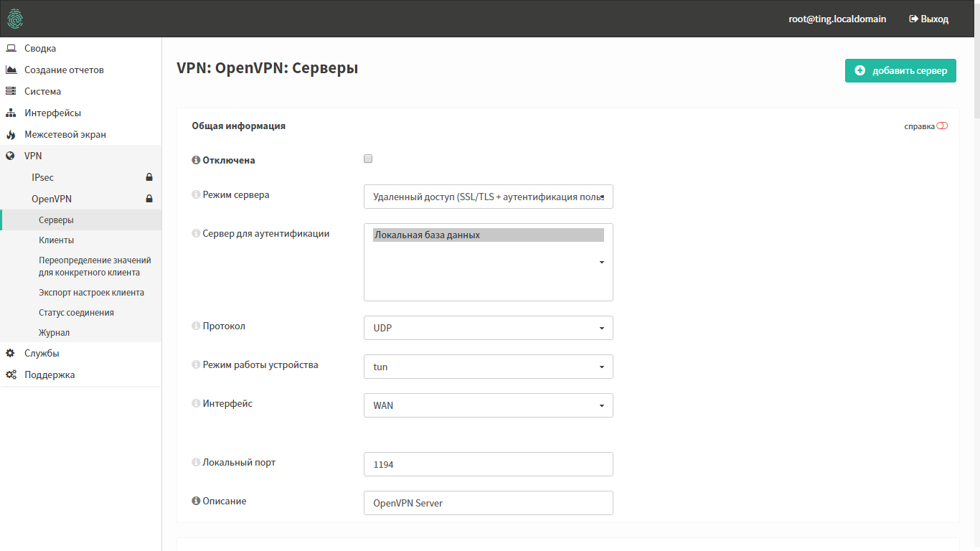Open Режим работы устройства dropdown showing tun

tap(489, 367)
